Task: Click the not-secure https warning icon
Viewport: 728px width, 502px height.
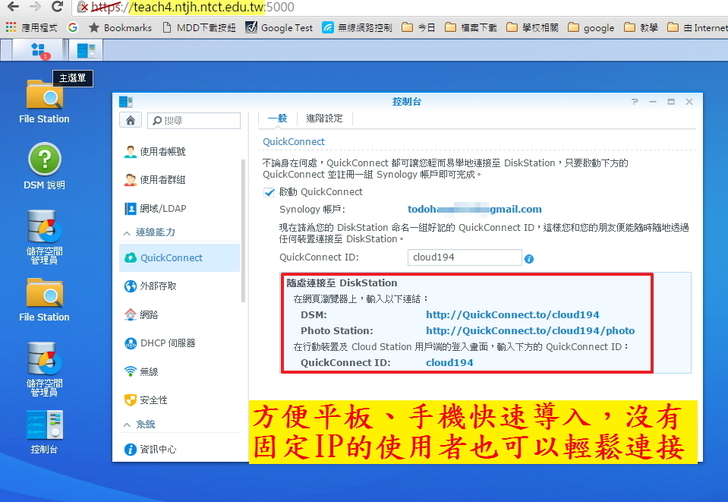Action: click(x=83, y=7)
